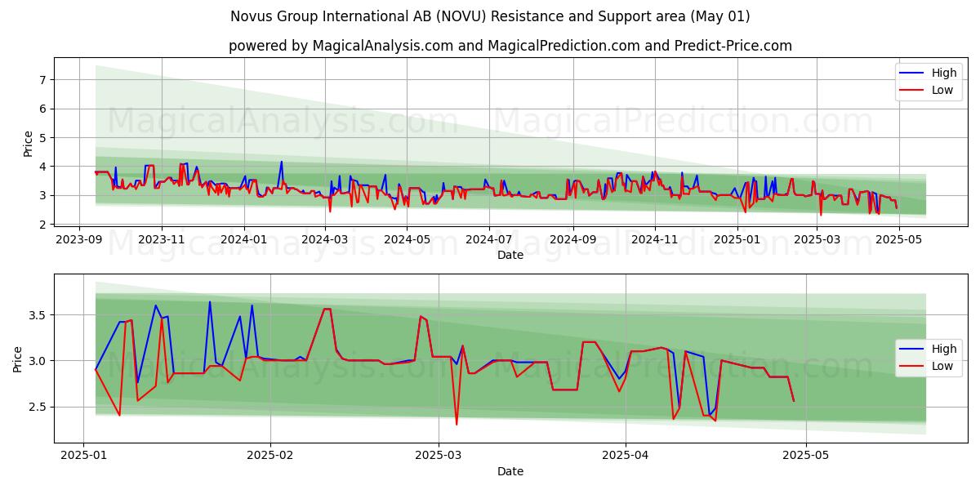
Task: Click the '6' price tick on top y-axis
Action: tap(43, 109)
